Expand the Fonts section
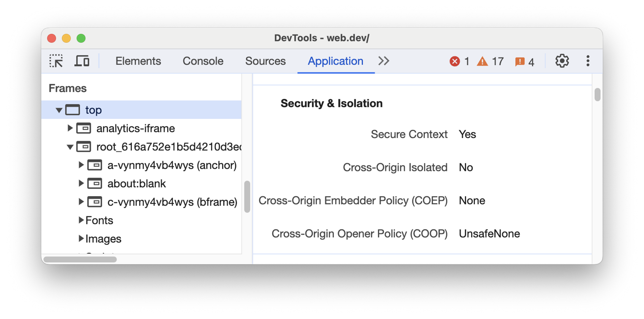The image size is (644, 319). point(81,220)
